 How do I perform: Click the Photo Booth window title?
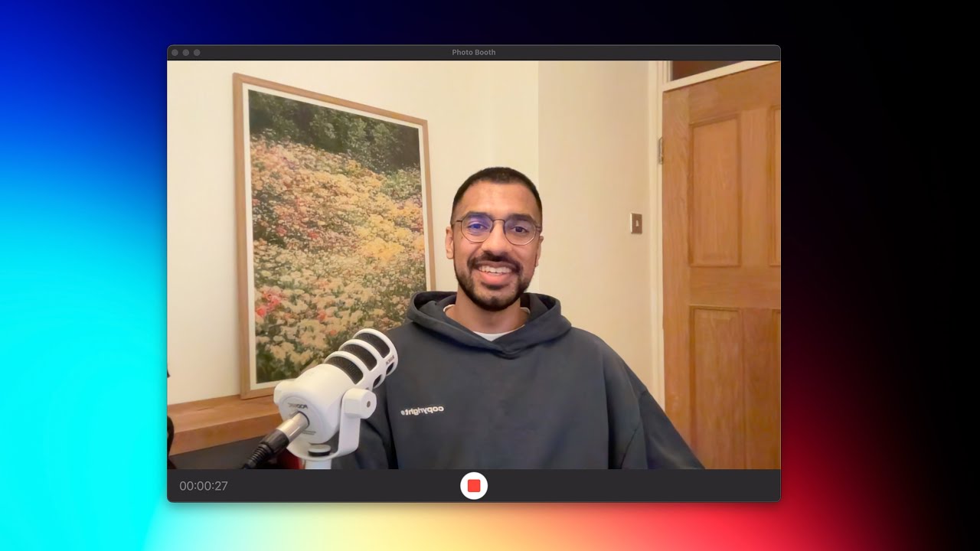coord(473,52)
